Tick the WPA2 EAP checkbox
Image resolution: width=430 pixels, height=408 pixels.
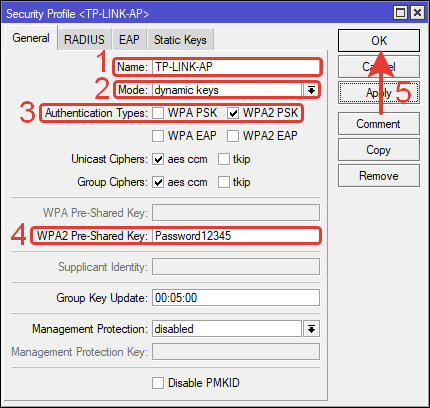click(x=233, y=136)
